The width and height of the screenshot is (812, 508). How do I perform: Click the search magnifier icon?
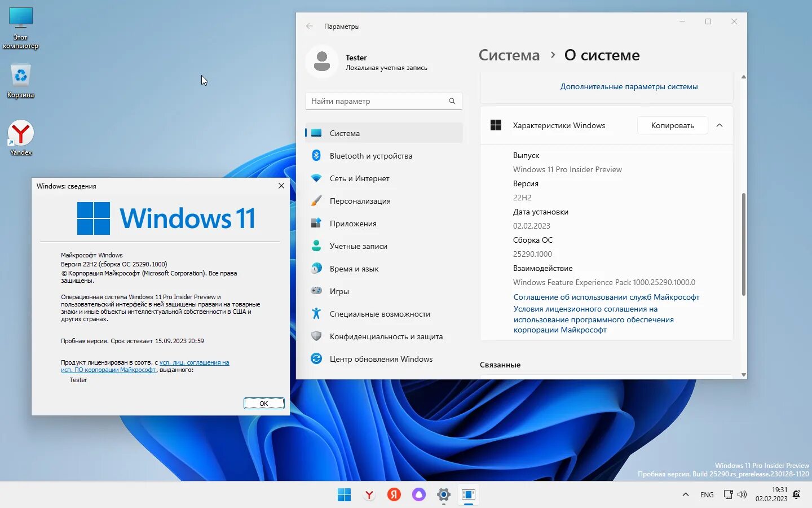pos(452,101)
